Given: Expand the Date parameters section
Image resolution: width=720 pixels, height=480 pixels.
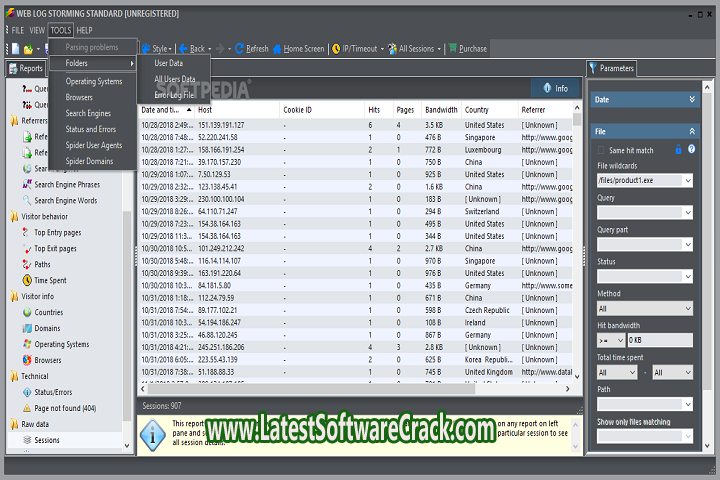Looking at the screenshot, I should (x=692, y=100).
